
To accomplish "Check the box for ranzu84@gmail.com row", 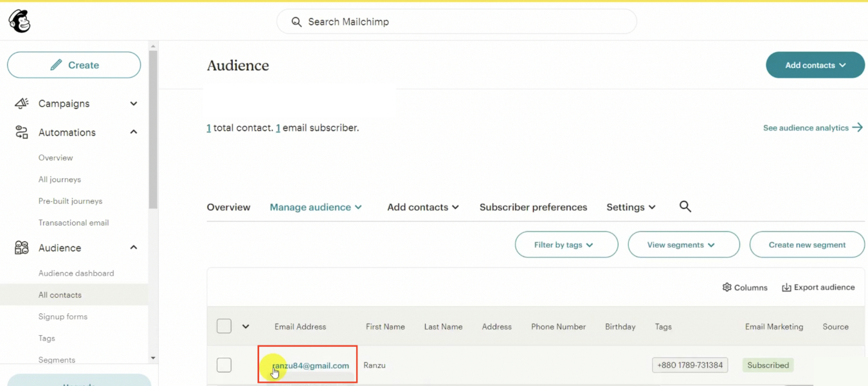I will click(x=224, y=365).
